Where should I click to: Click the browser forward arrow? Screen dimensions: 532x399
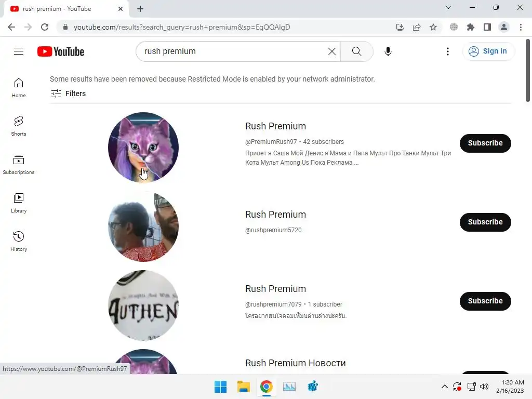pos(28,27)
